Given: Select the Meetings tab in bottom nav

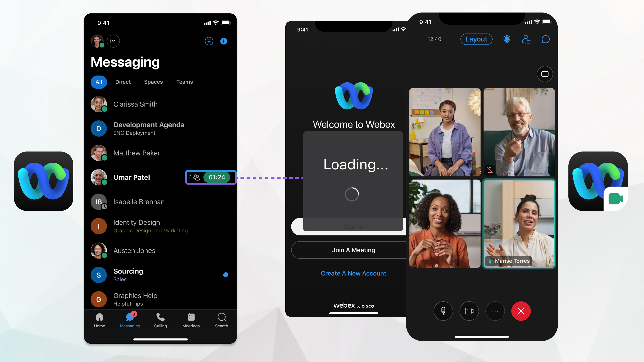Looking at the screenshot, I should [x=191, y=320].
